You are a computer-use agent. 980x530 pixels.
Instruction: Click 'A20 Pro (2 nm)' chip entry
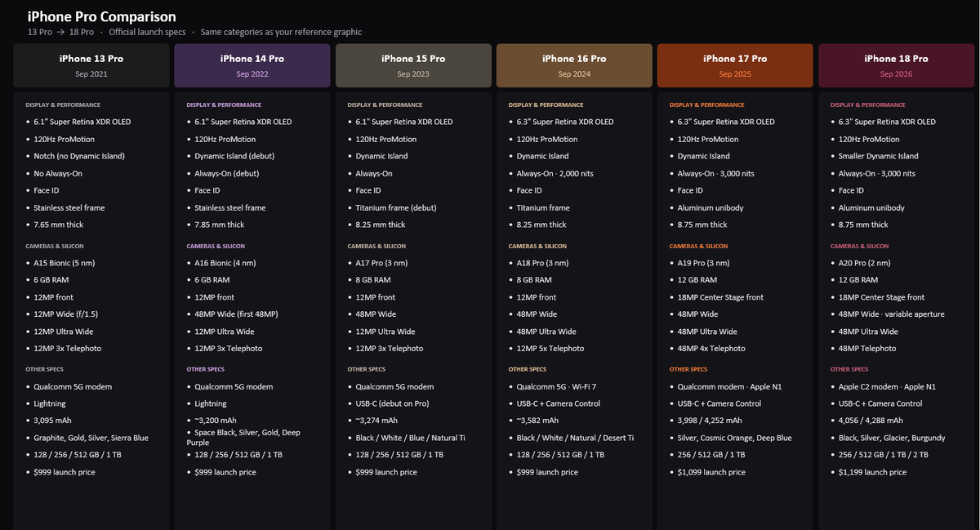coord(865,263)
